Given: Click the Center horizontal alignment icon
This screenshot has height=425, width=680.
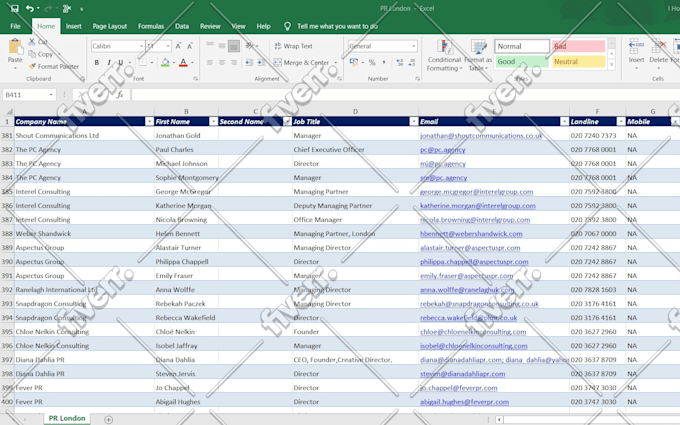Looking at the screenshot, I should tap(222, 62).
